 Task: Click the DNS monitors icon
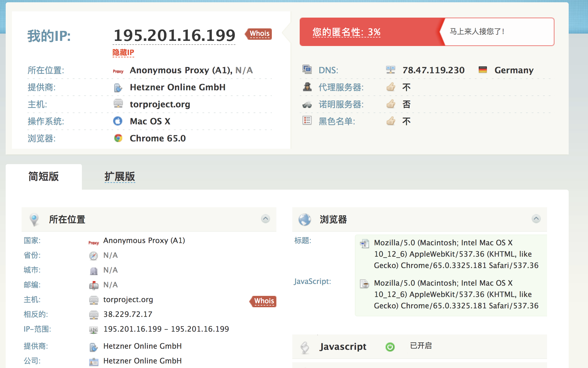coord(307,69)
